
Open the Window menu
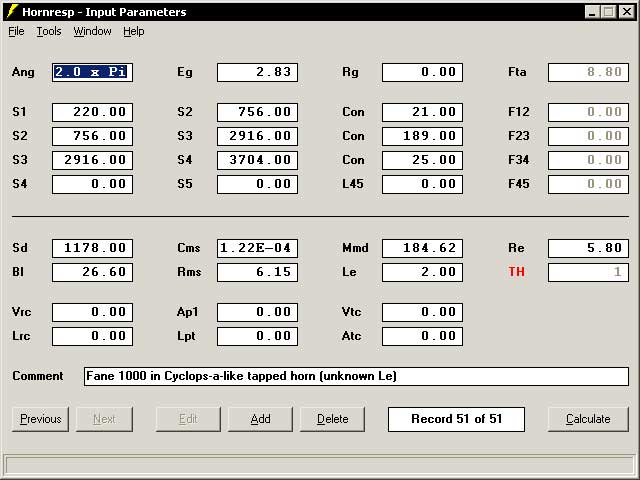pos(92,31)
